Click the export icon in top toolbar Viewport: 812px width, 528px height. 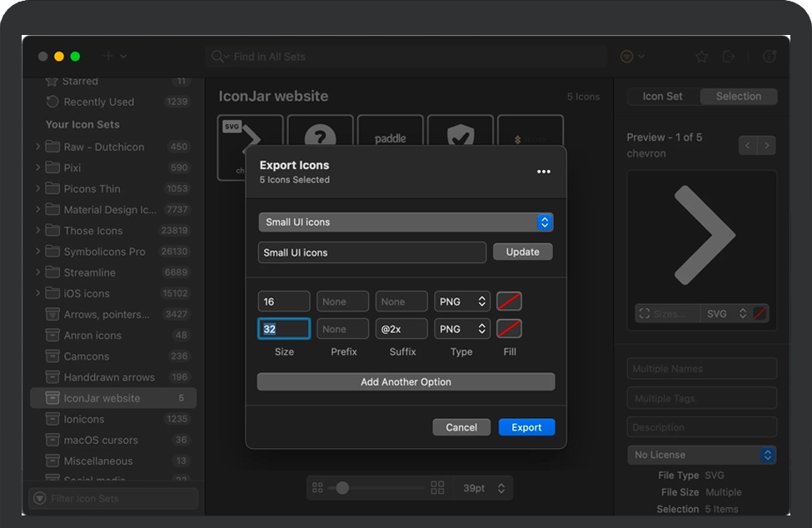click(x=729, y=57)
